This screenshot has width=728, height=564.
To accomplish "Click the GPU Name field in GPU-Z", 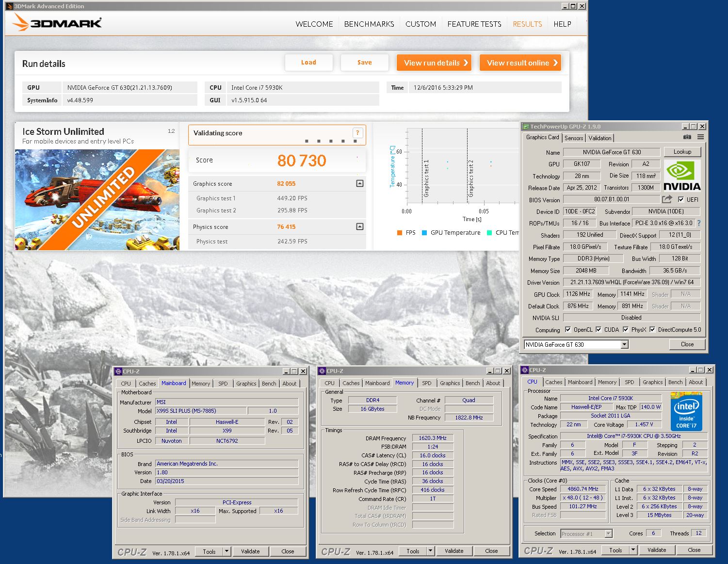I will coord(612,152).
